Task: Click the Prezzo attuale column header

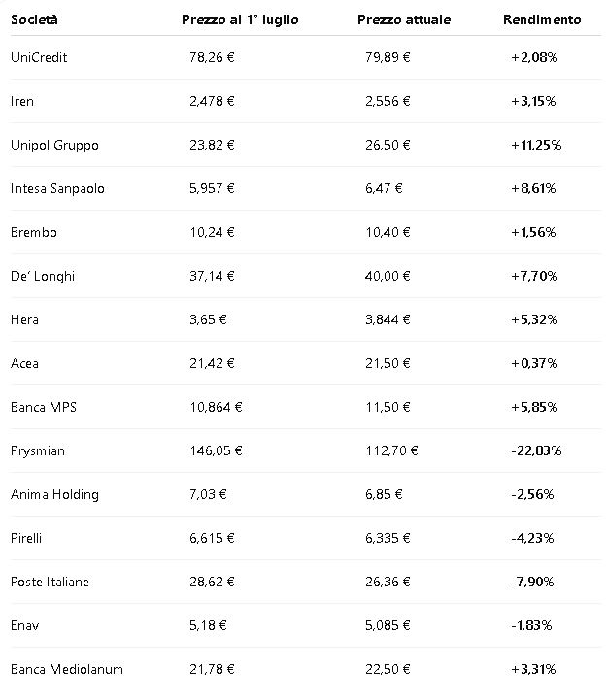Action: (404, 19)
